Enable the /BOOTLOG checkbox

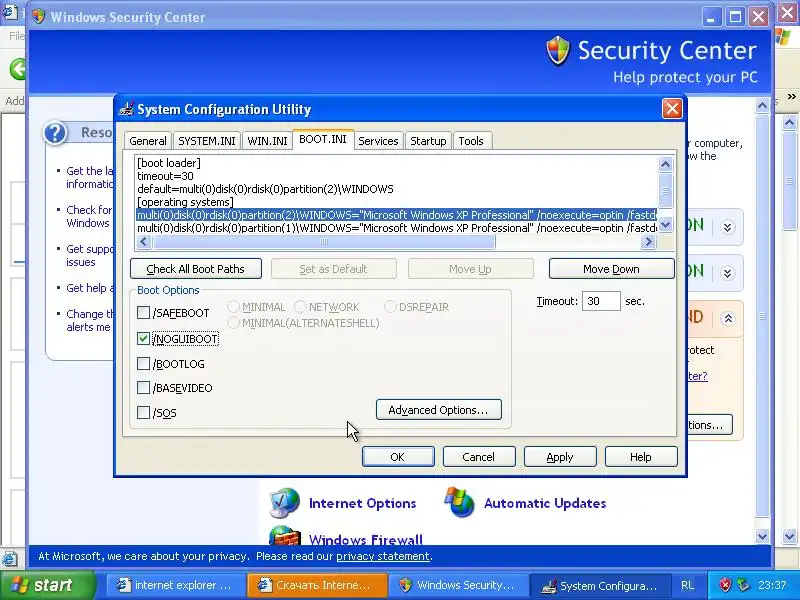pos(143,363)
